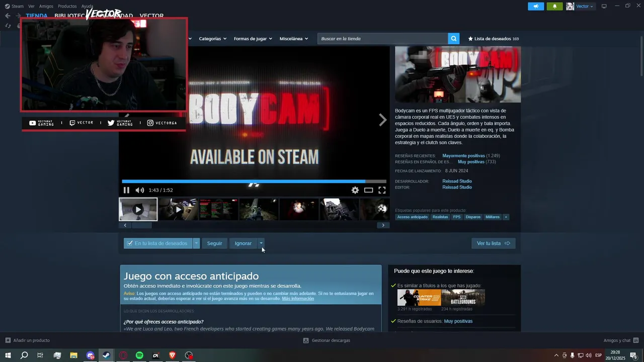Open Spotify from the taskbar

pos(139,355)
